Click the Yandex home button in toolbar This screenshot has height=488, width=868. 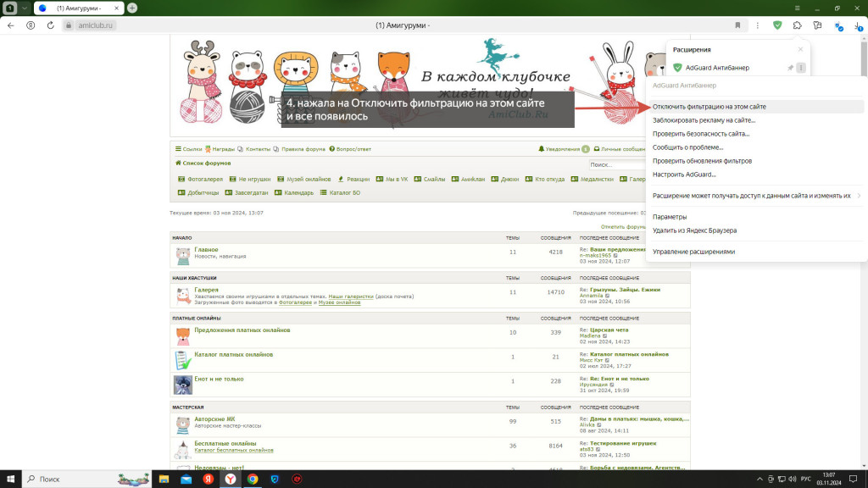point(31,25)
